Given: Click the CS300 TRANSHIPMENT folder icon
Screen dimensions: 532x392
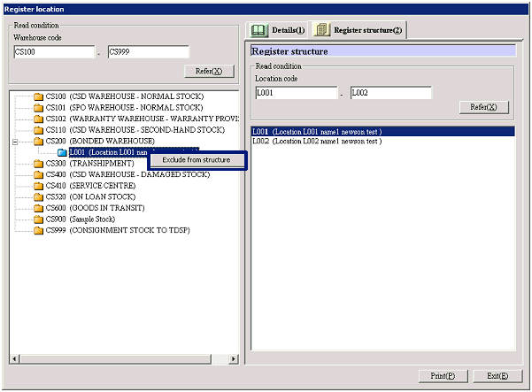Looking at the screenshot, I should 38,164.
